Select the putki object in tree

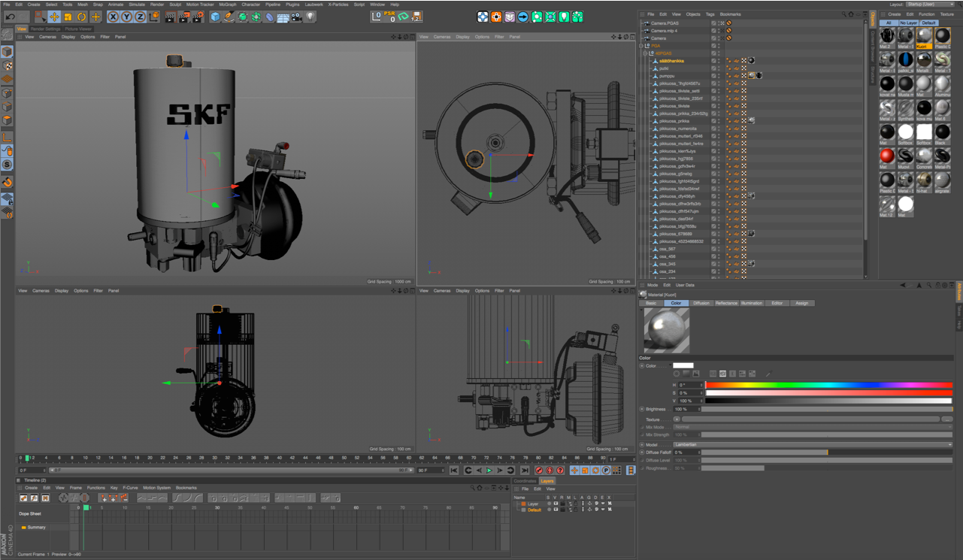pos(664,68)
